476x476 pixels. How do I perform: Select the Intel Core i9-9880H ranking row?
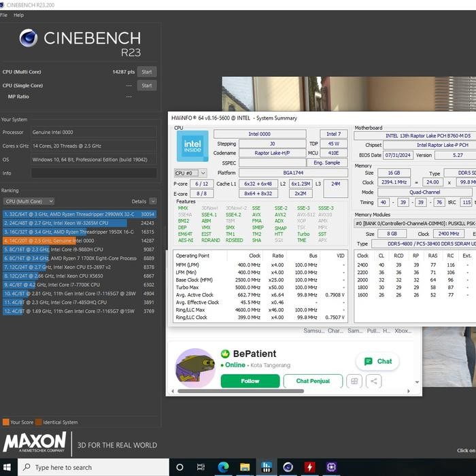(80, 250)
